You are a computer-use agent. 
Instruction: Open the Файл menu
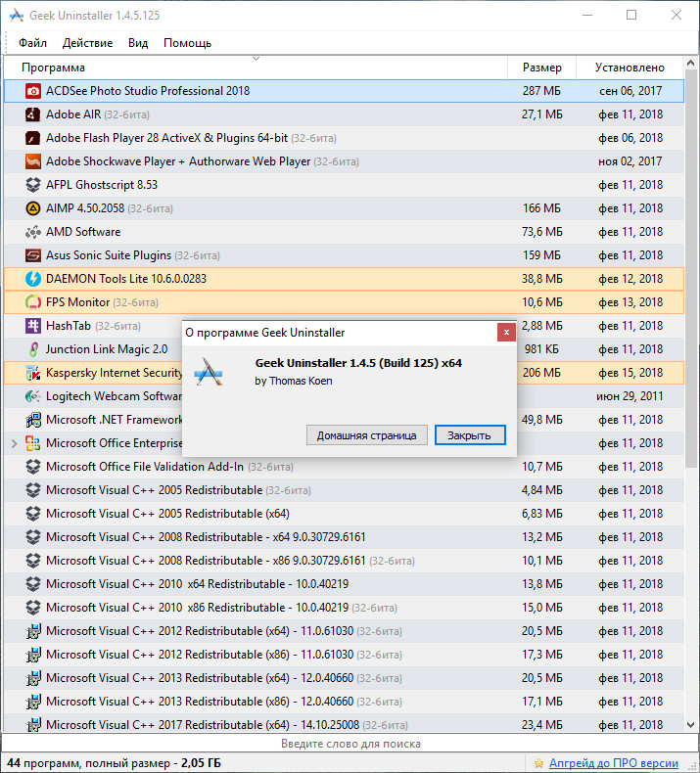click(x=32, y=43)
